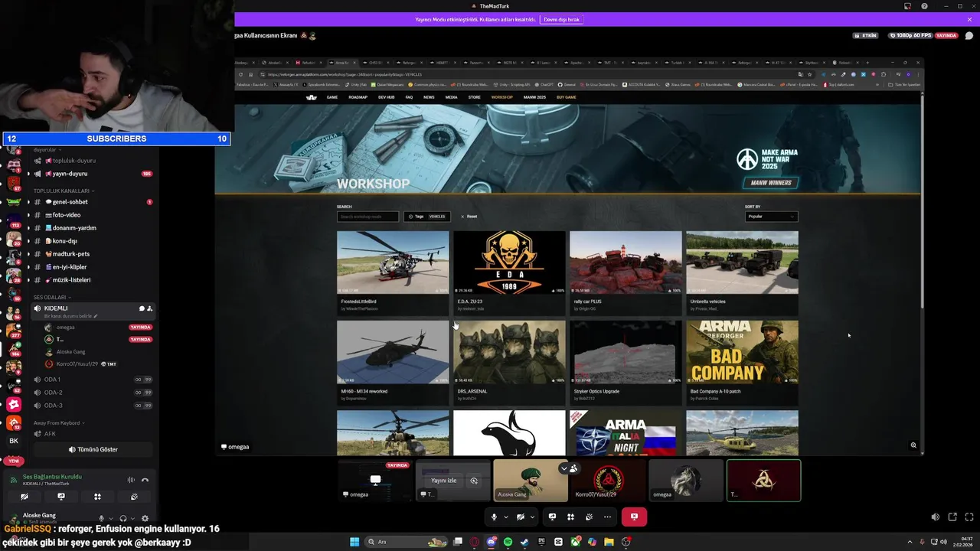Toggle camera in the call control bar

[x=520, y=517]
